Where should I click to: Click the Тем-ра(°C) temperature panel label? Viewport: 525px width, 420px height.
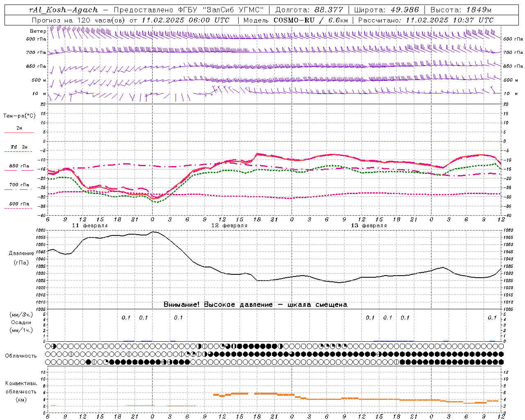pos(19,116)
